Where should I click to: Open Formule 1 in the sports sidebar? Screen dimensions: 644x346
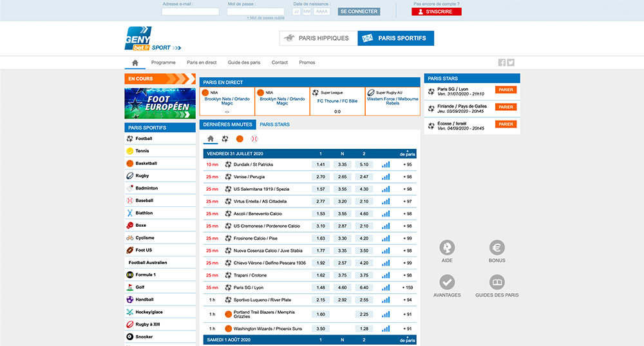[160, 274]
